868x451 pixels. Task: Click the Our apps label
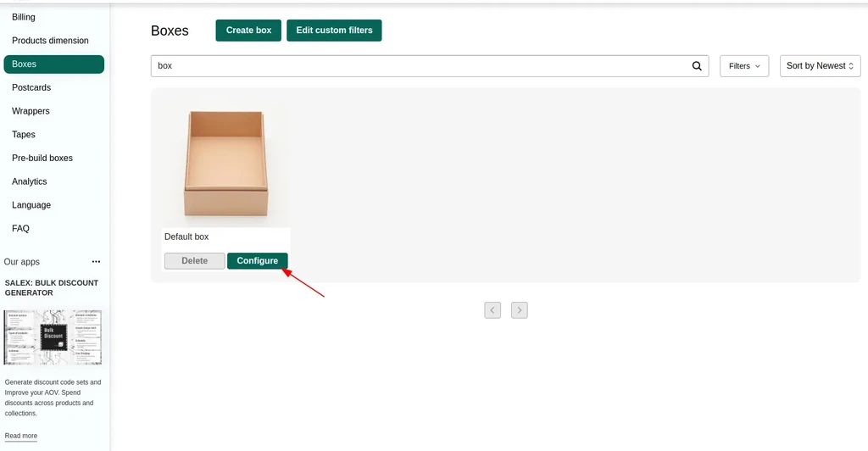coord(21,262)
